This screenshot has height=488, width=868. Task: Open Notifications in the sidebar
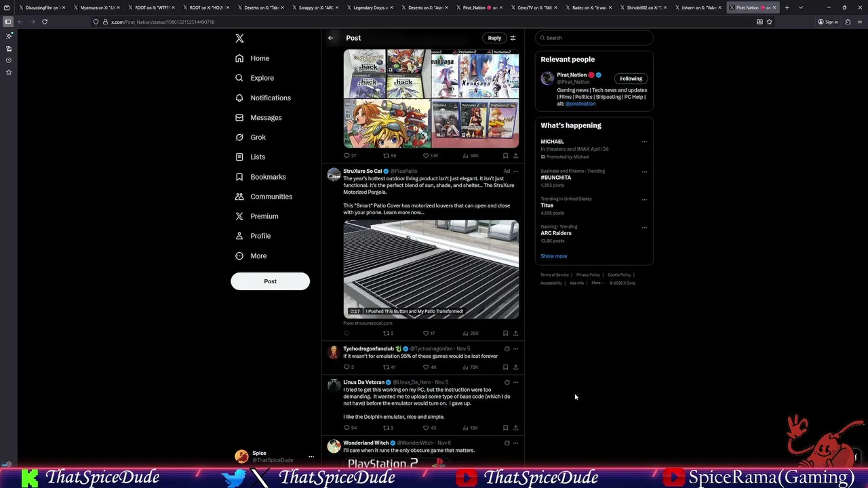point(263,98)
